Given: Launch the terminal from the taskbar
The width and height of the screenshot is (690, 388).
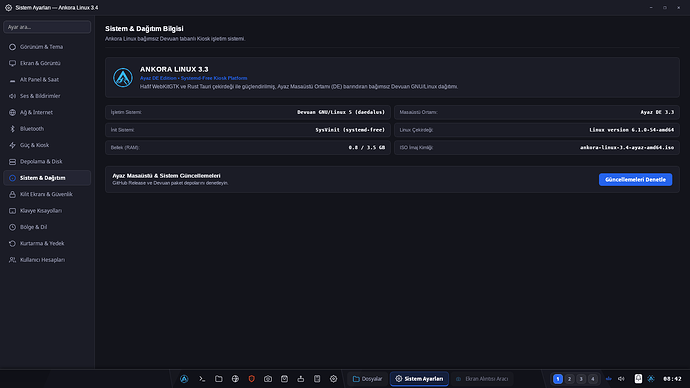Looking at the screenshot, I should tap(202, 379).
